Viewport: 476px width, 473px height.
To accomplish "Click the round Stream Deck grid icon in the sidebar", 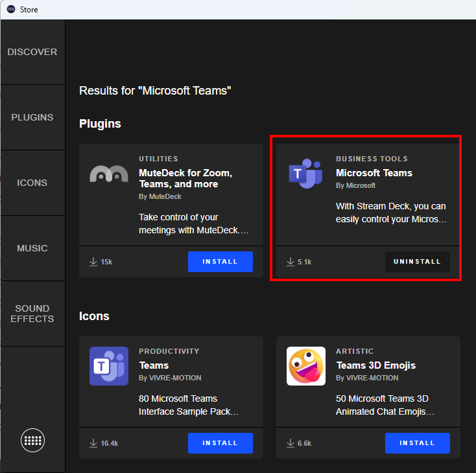I will pos(32,440).
